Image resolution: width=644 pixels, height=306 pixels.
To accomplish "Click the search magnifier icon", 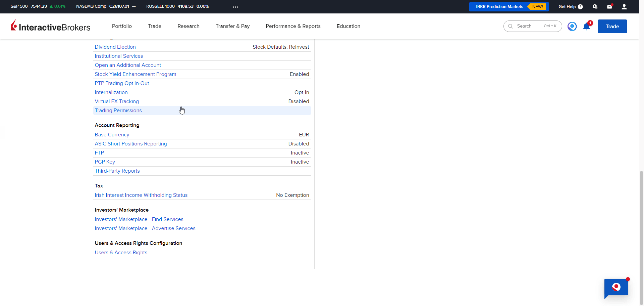I will (511, 26).
